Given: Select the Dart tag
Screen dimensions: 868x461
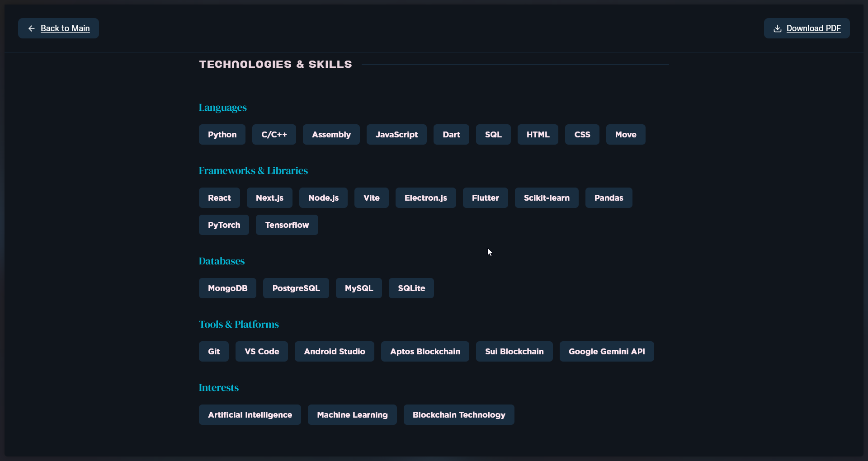Looking at the screenshot, I should click(x=451, y=135).
